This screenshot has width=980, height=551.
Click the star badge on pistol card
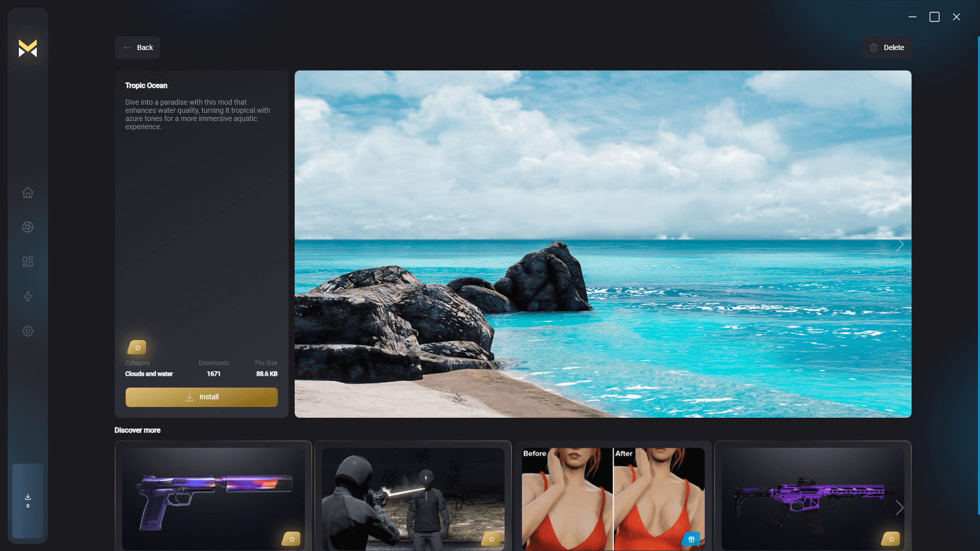(x=292, y=539)
